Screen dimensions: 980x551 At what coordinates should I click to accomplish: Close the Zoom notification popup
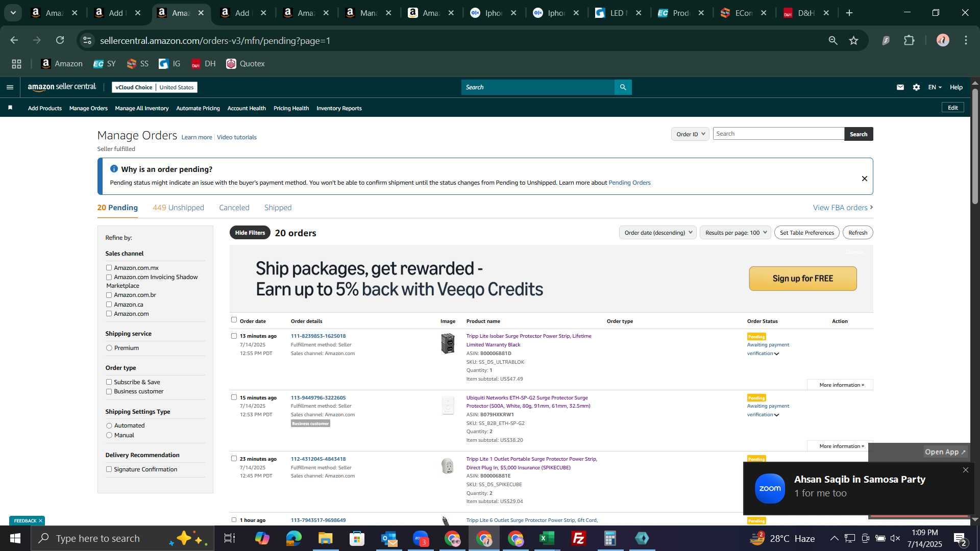point(965,470)
